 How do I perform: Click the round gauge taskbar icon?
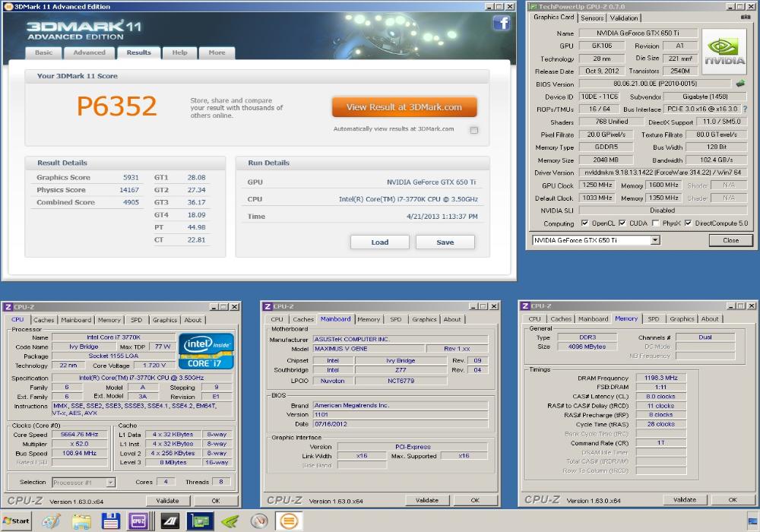click(259, 521)
